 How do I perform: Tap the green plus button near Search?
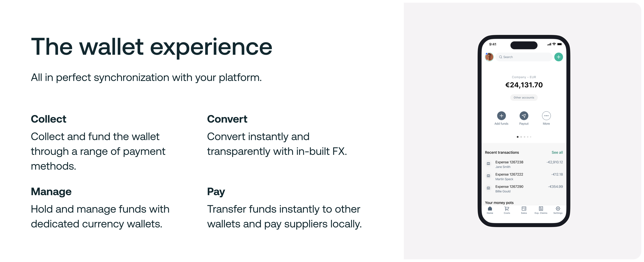point(559,57)
